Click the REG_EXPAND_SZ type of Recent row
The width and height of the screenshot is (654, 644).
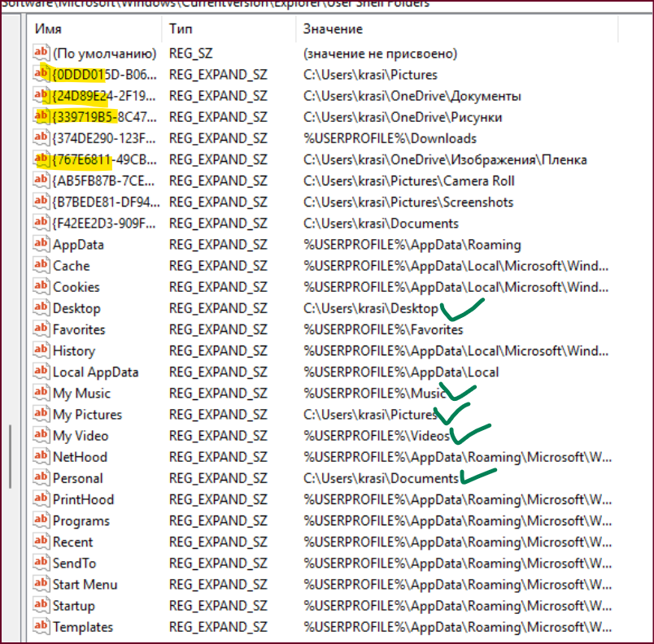(218, 542)
